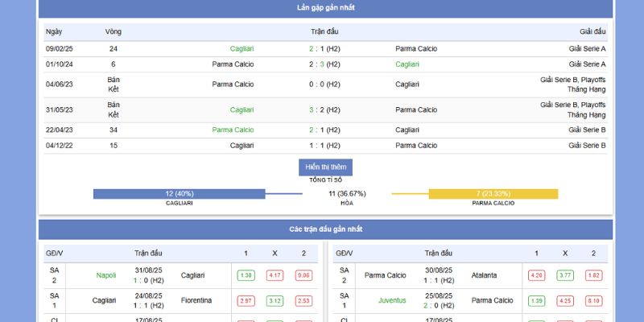The image size is (644, 322).
Task: Click the 1.38 odds box
Action: point(246,275)
